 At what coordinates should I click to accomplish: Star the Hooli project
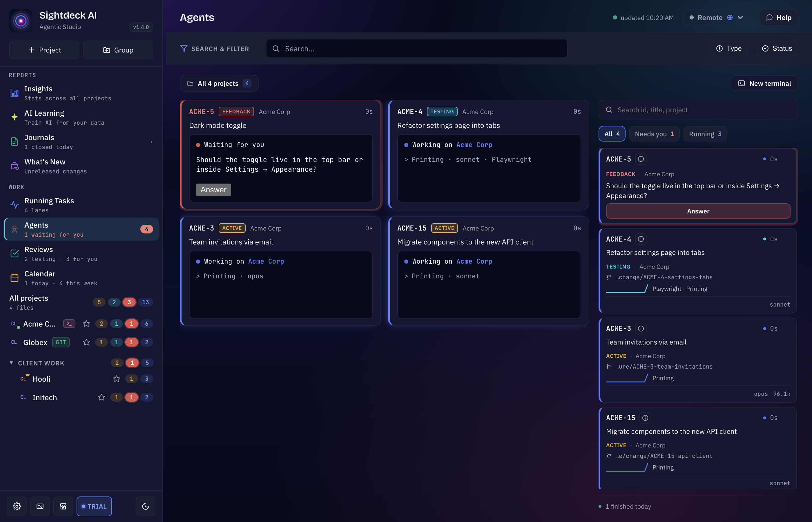(116, 379)
